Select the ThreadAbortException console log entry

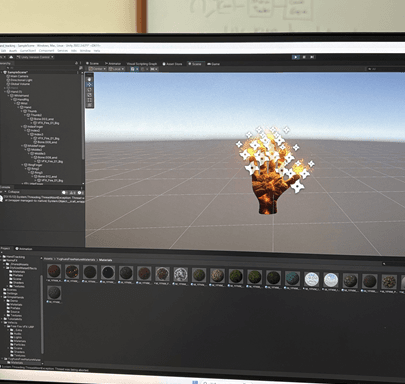click(42, 199)
